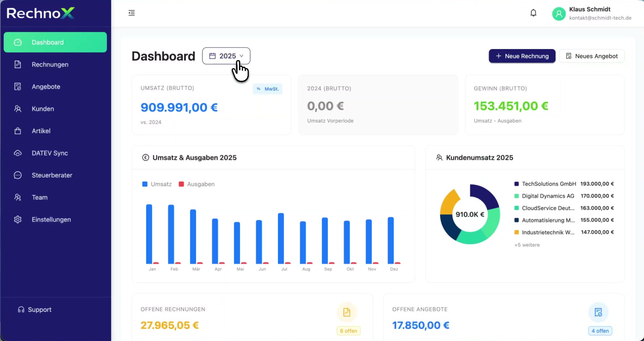Screen dimensions: 644x341
Task: Open notifications bell
Action: 533,13
